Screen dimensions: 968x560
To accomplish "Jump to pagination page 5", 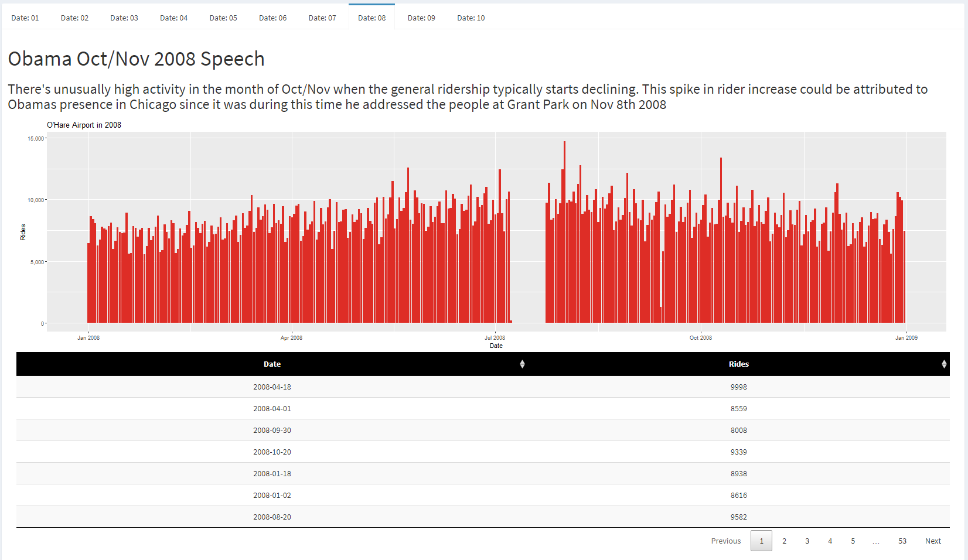I will pos(853,541).
